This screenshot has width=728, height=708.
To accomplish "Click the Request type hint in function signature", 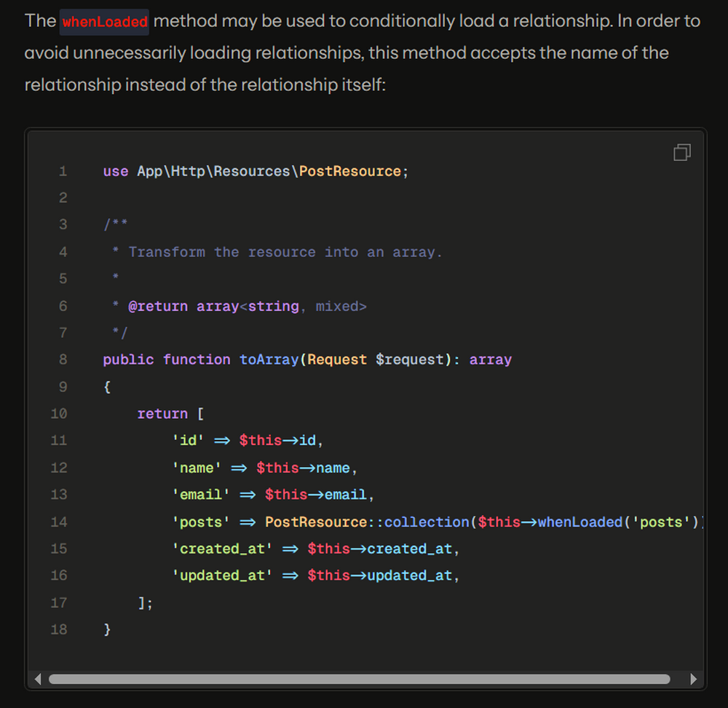I will tap(337, 359).
